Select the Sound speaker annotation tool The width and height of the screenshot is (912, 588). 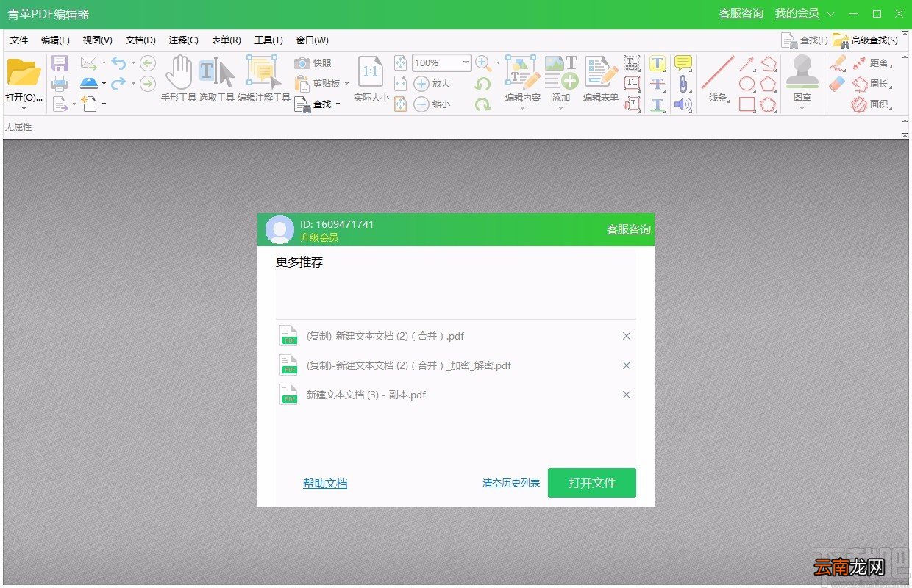[x=683, y=104]
